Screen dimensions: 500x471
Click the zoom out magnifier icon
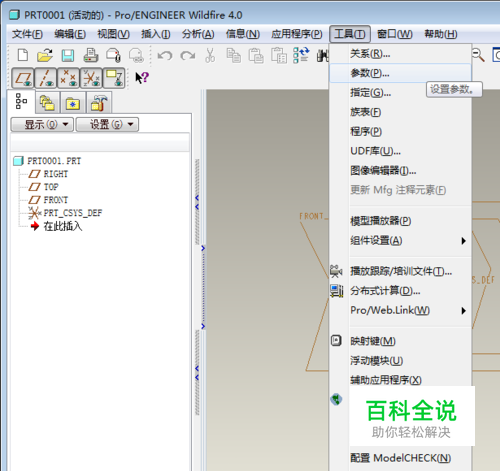coord(478,55)
